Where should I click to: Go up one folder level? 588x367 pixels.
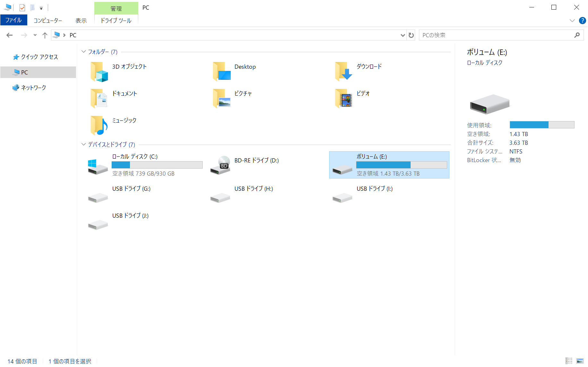tap(45, 35)
